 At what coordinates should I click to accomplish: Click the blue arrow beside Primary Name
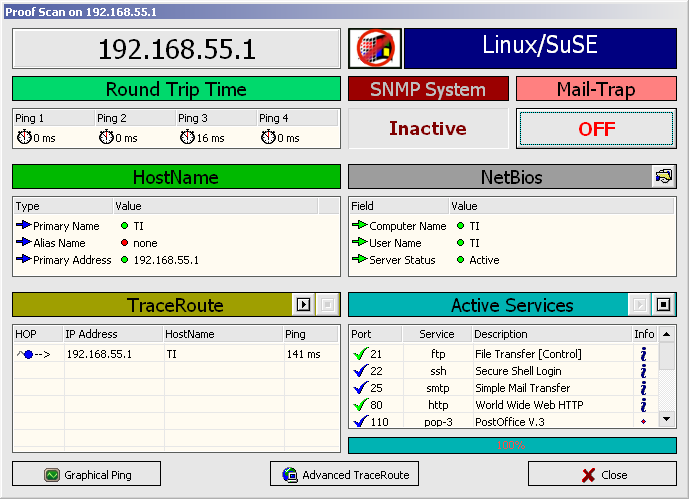23,225
